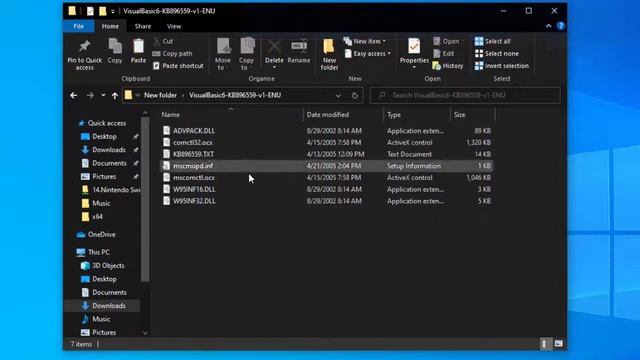Image resolution: width=640 pixels, height=360 pixels.
Task: Open address bar history dropdown
Action: tap(338, 96)
